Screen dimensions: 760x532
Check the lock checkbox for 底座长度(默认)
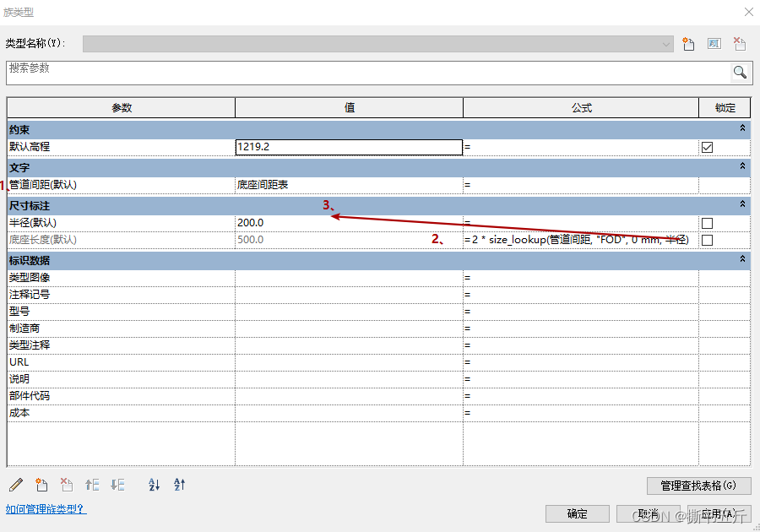click(707, 239)
